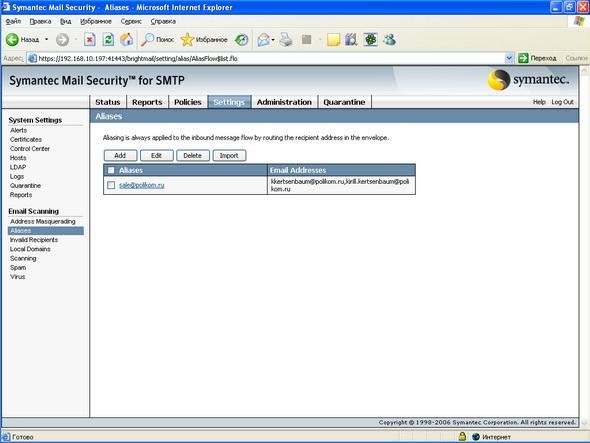Select the Settings tab
This screenshot has width=590, height=443.
pos(229,102)
